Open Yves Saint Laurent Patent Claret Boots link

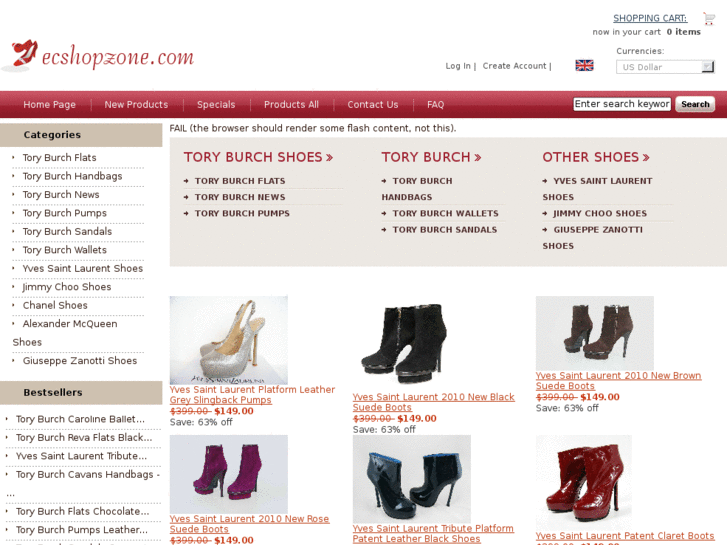625,536
